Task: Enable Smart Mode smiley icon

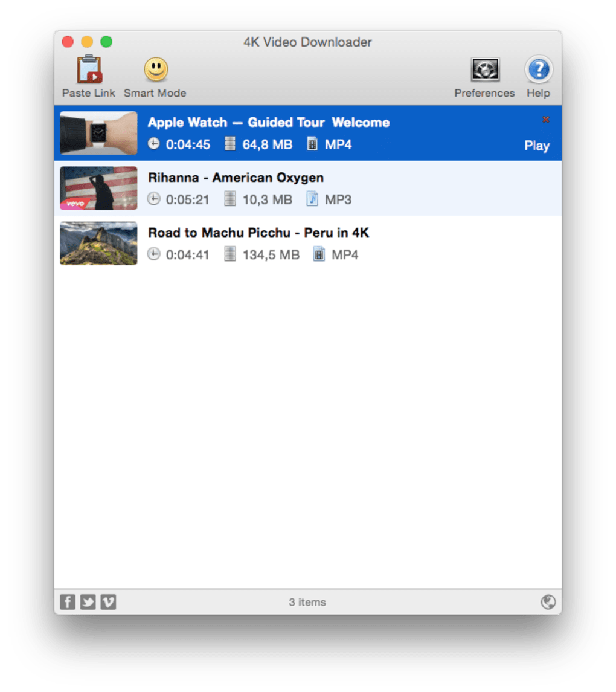Action: click(156, 70)
